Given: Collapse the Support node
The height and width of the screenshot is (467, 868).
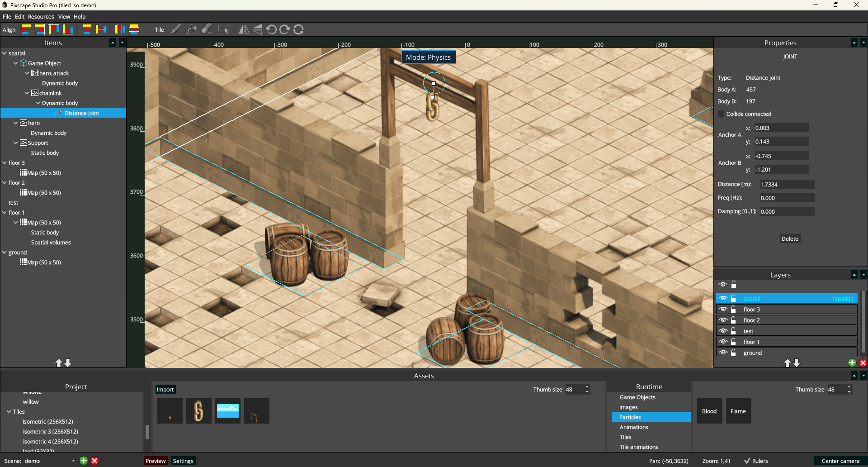Looking at the screenshot, I should click(16, 143).
